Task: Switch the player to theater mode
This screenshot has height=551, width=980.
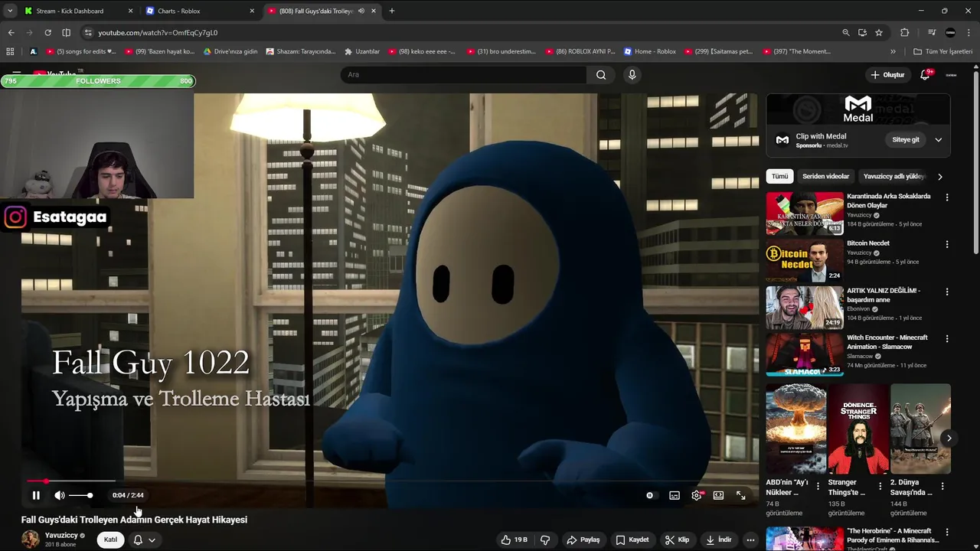Action: 718,495
